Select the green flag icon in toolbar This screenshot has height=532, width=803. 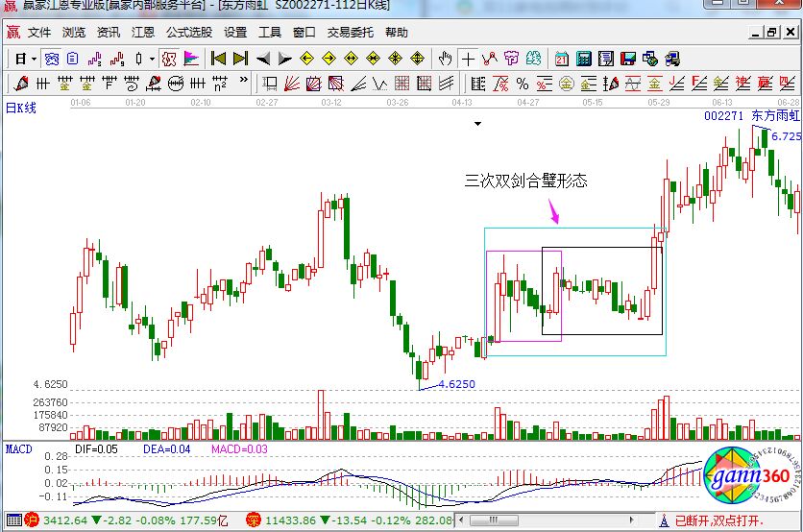tap(190, 59)
